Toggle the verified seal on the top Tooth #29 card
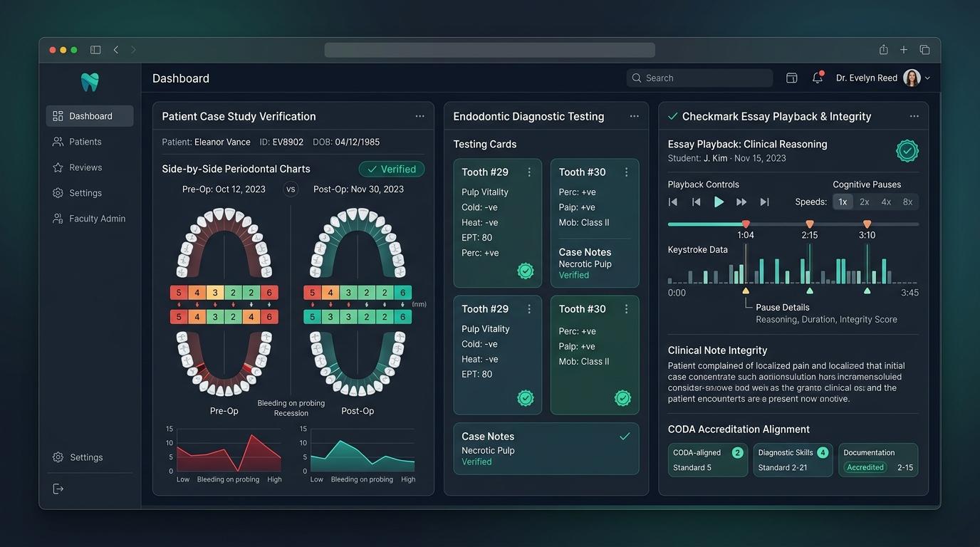980x547 pixels. 526,271
